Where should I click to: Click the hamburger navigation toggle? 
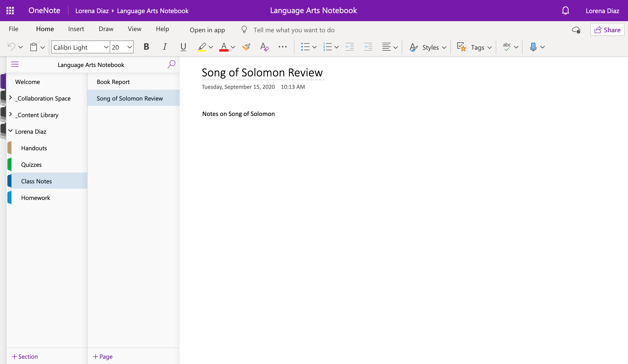[15, 64]
